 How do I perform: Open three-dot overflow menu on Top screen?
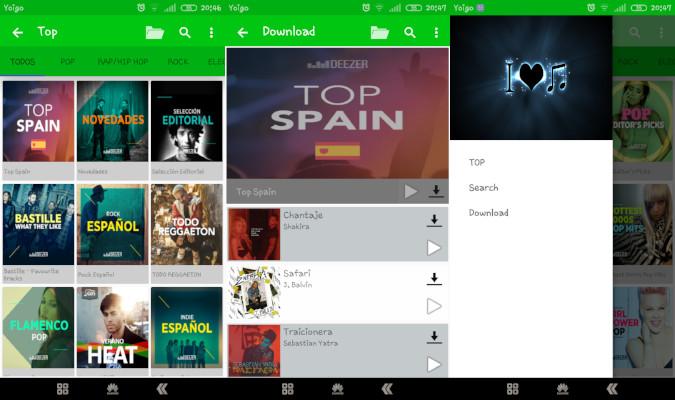211,33
